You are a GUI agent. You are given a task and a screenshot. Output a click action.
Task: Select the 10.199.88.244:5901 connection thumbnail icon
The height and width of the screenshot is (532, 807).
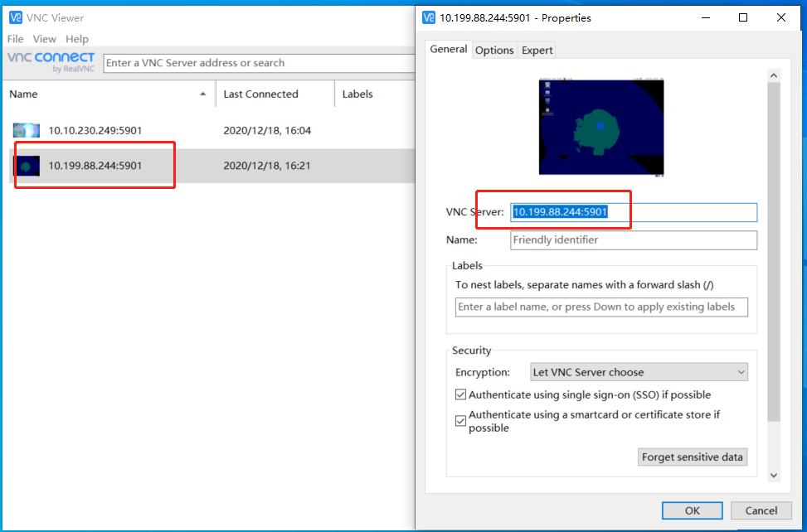tap(27, 165)
